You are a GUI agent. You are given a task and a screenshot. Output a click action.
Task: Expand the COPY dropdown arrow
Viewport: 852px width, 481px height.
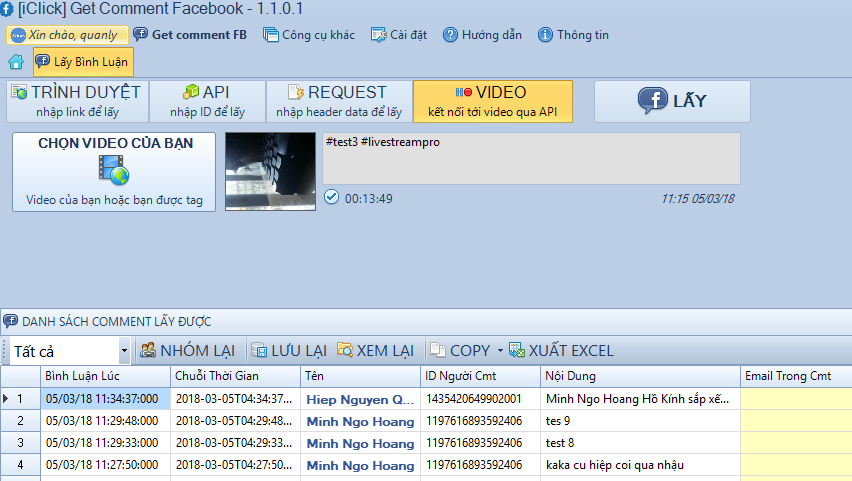(500, 351)
